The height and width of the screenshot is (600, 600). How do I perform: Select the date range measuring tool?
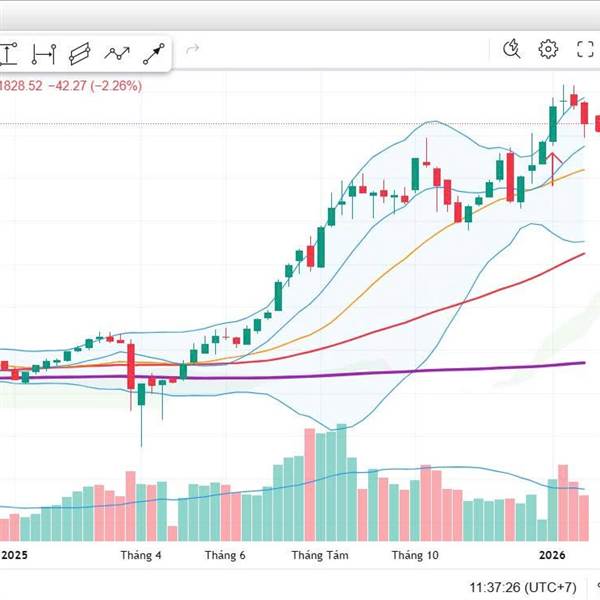(43, 54)
